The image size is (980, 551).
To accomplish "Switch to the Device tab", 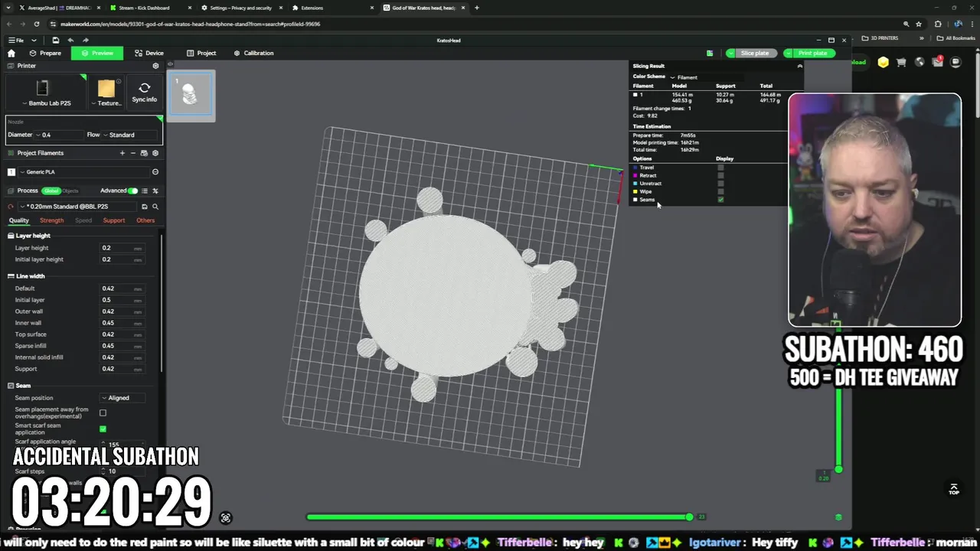I will click(x=149, y=53).
